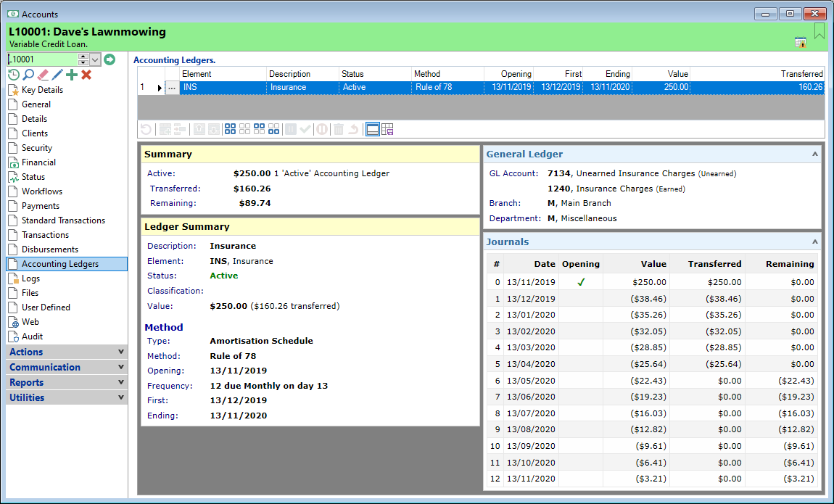This screenshot has width=834, height=504.
Task: Click the bookmark icon in green header
Action: (819, 31)
